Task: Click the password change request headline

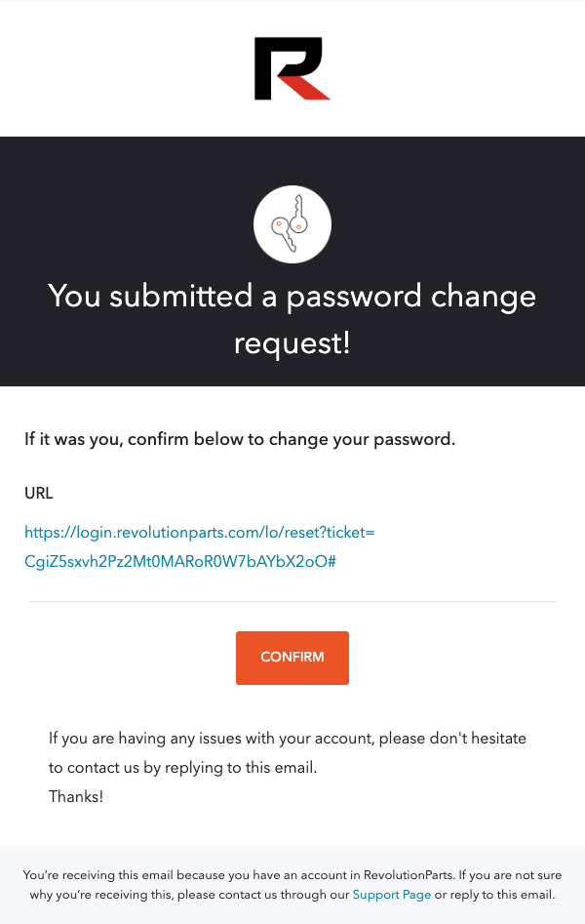Action: click(292, 319)
